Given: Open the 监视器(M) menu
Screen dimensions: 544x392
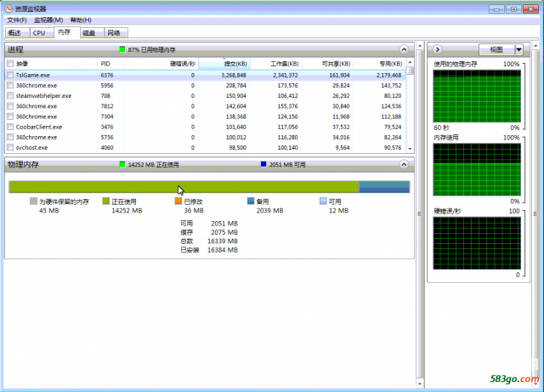Looking at the screenshot, I should 48,20.
